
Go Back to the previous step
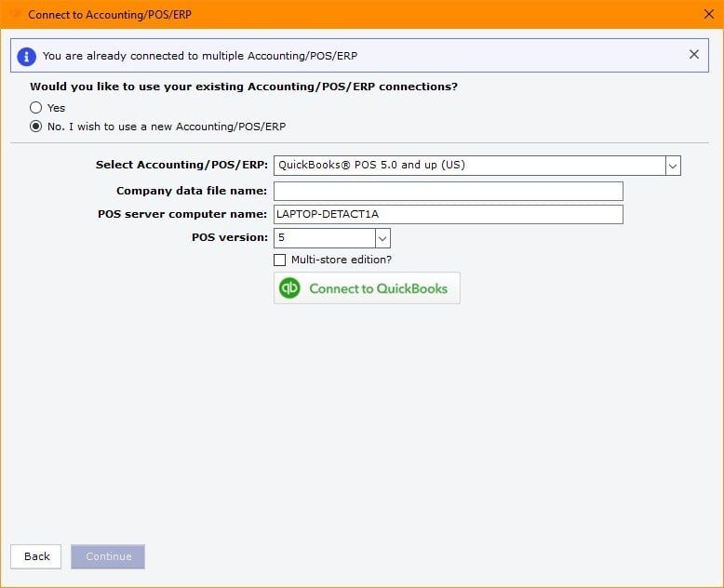(36, 556)
